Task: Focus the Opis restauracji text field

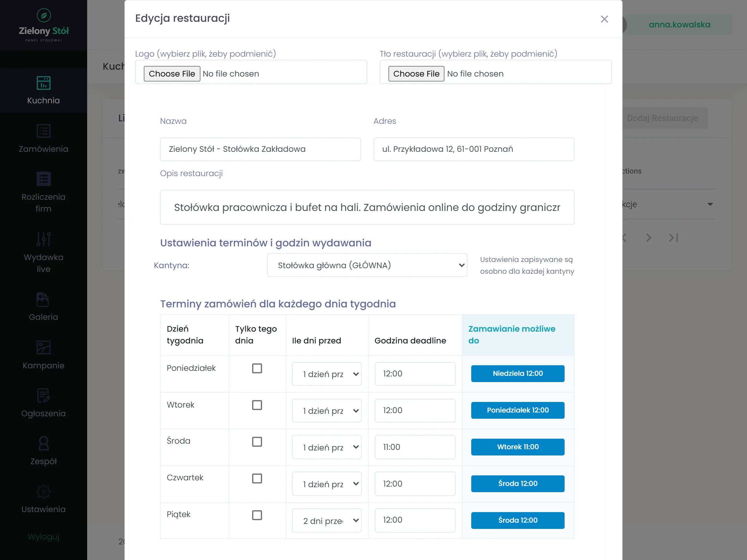Action: click(x=367, y=207)
